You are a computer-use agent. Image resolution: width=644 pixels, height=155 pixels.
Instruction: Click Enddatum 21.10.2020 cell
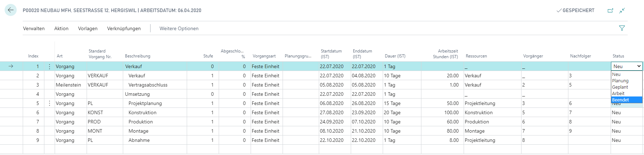click(x=367, y=131)
